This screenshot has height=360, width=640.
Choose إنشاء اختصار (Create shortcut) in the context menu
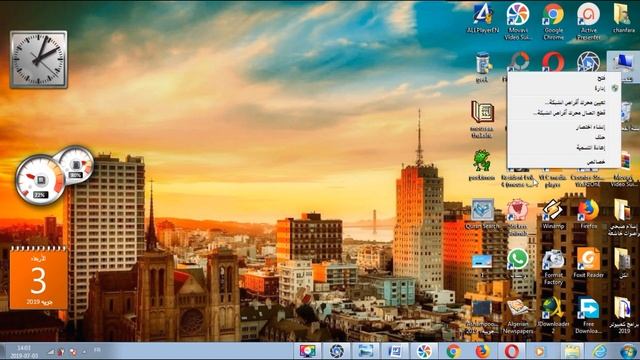click(x=564, y=127)
